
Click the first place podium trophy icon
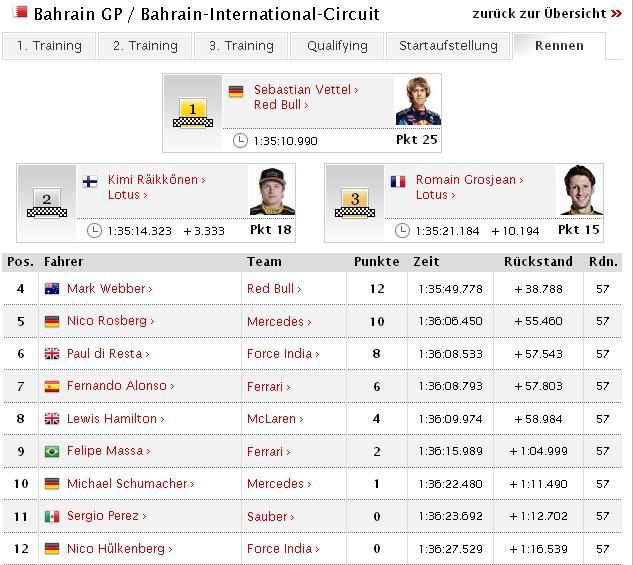pyautogui.click(x=193, y=113)
